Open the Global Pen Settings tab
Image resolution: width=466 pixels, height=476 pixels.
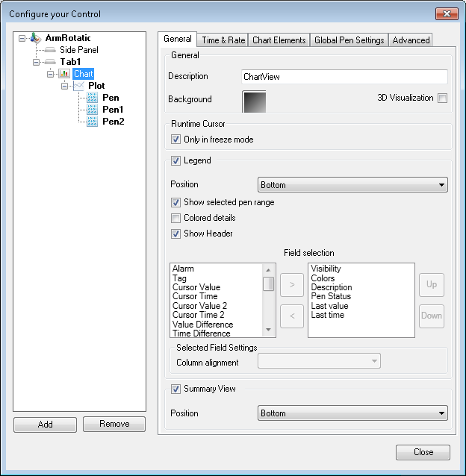click(x=349, y=40)
